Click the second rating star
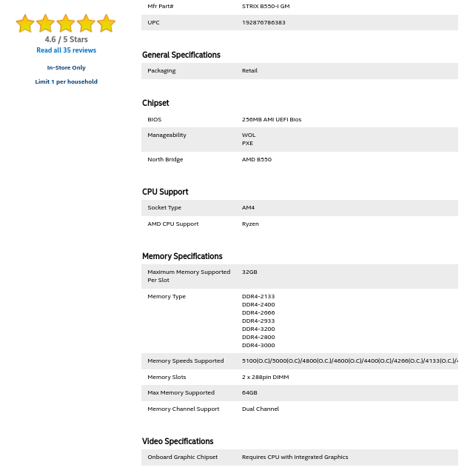This screenshot has width=470, height=476. (45, 24)
